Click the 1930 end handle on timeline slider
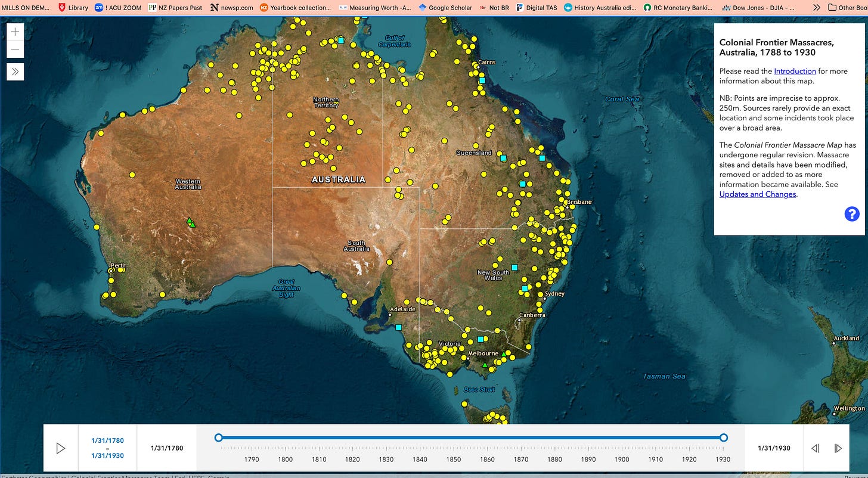The height and width of the screenshot is (478, 868). tap(723, 437)
